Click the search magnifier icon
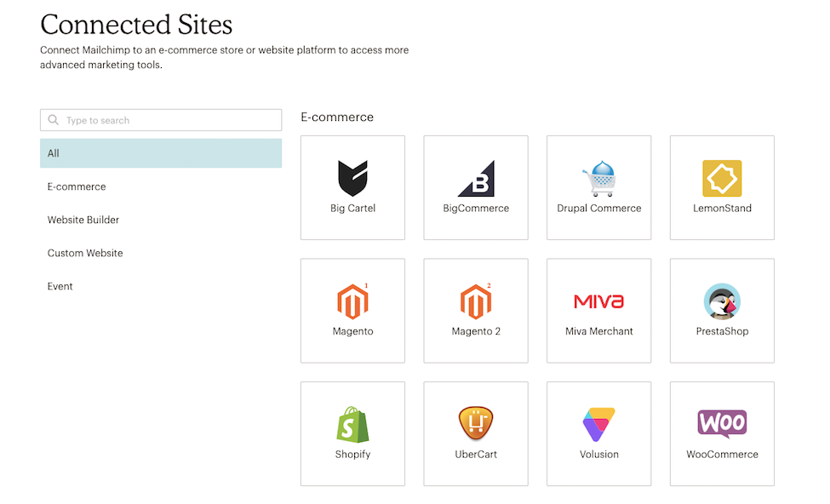The height and width of the screenshot is (504, 830). coord(54,120)
